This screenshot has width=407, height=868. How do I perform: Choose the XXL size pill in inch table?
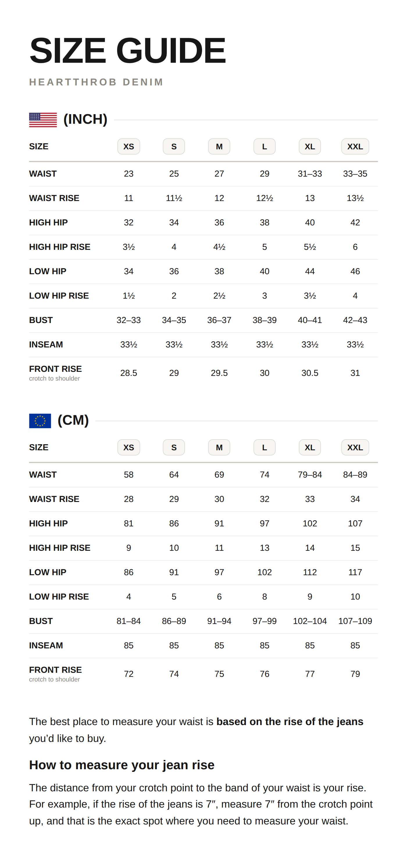click(x=355, y=146)
